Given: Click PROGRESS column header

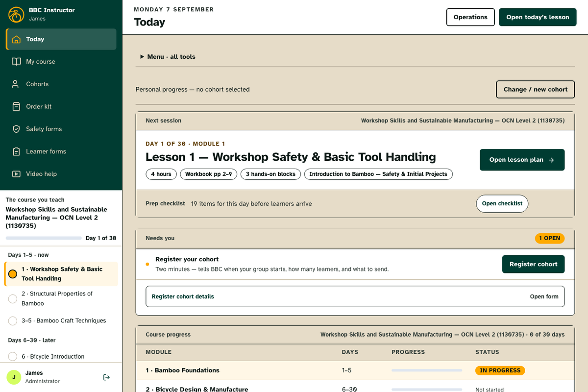Looking at the screenshot, I should 408,352.
